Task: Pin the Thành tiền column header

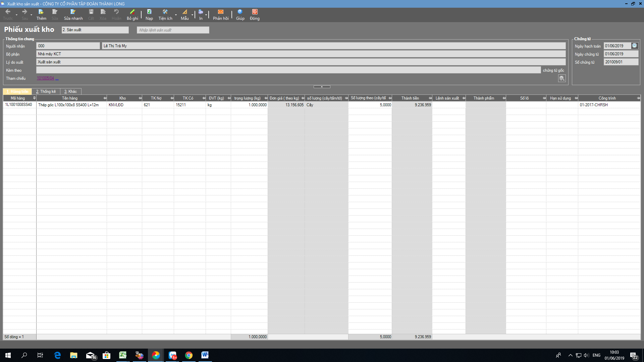Action: click(430, 98)
